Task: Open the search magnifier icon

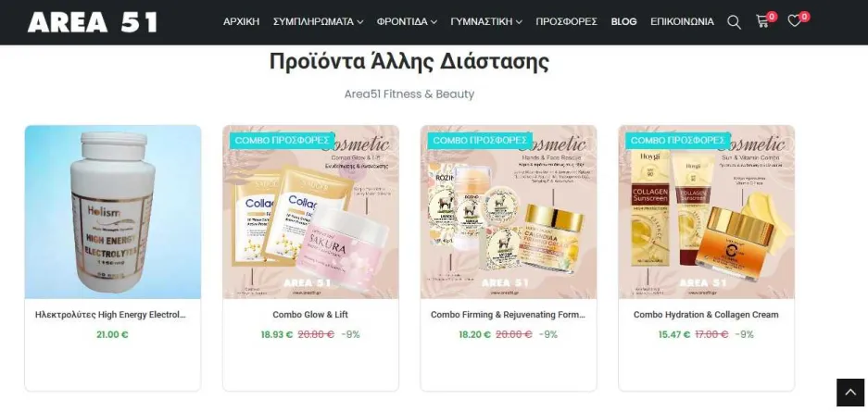Action: [x=734, y=22]
